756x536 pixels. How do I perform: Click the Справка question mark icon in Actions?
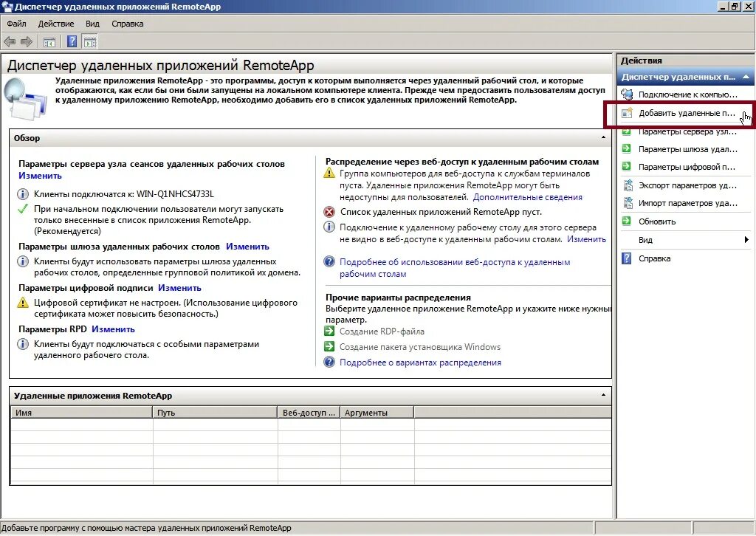pyautogui.click(x=626, y=258)
